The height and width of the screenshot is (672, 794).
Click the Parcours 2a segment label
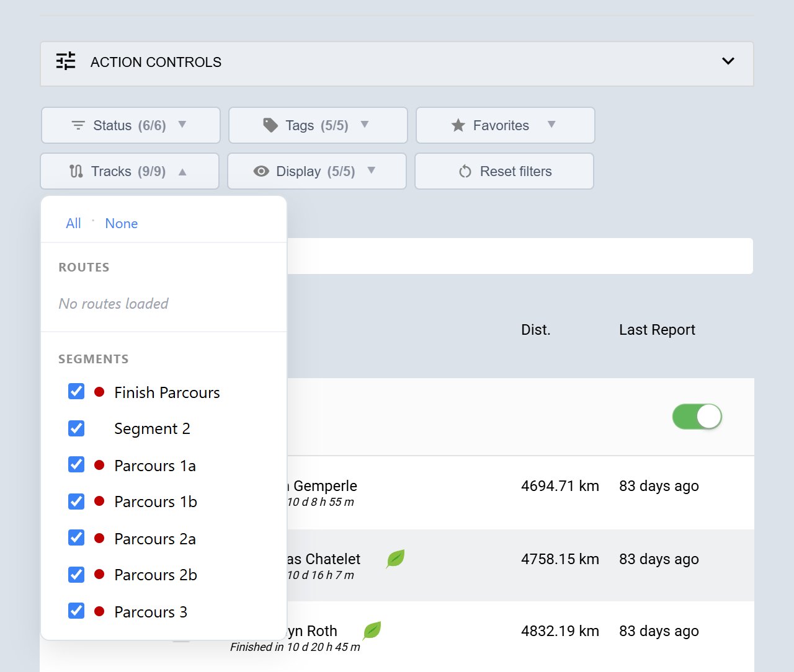155,539
